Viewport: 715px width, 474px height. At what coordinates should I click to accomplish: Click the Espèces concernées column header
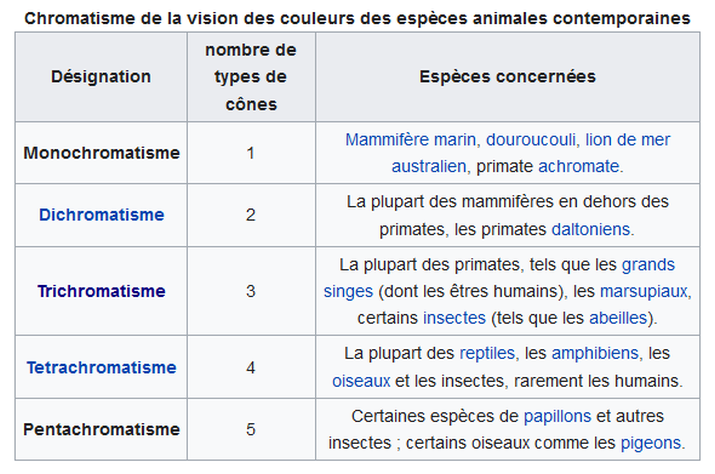pos(508,77)
